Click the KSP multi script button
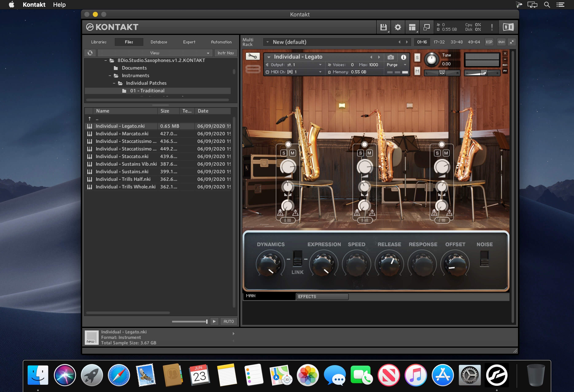This screenshot has width=574, height=392. pos(489,42)
